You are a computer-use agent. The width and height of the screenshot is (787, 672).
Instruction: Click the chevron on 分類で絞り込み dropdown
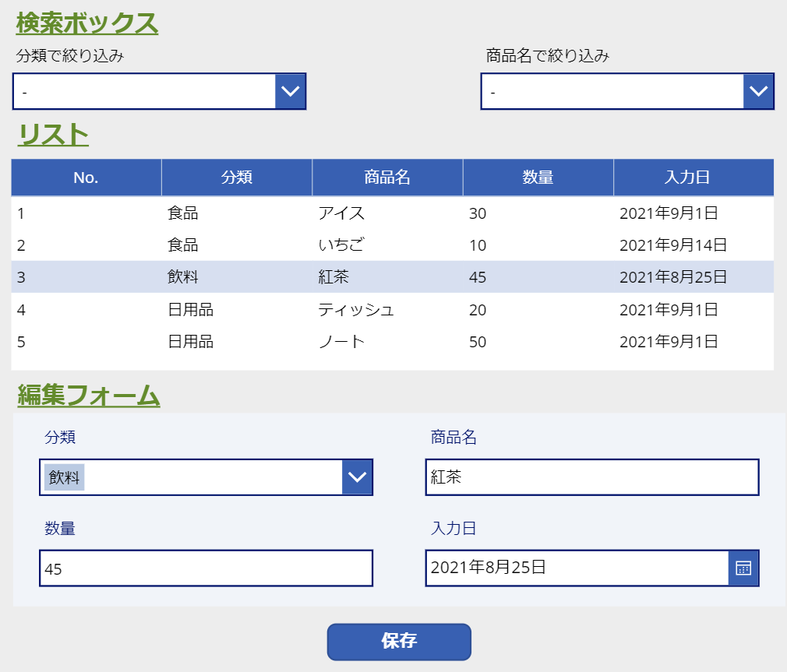tap(290, 91)
